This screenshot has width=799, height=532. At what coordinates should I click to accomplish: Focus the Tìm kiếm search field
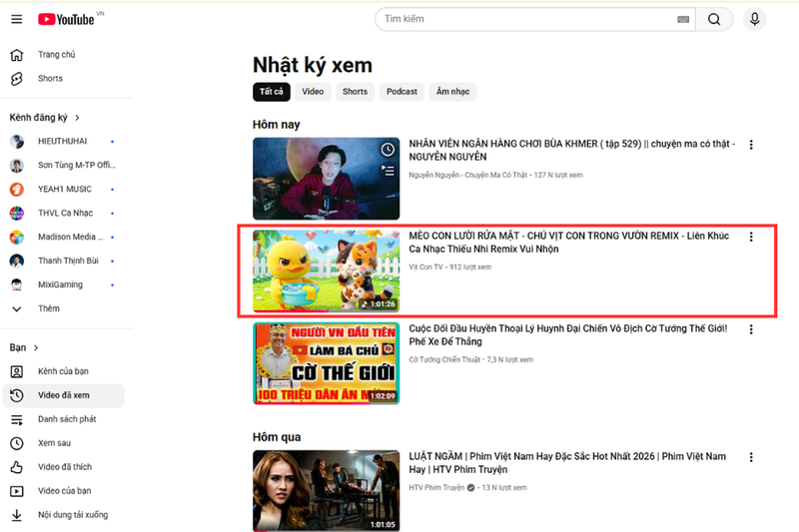coord(530,19)
